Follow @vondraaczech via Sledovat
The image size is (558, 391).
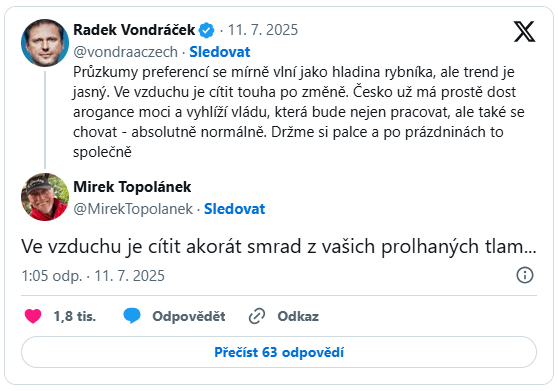click(220, 52)
